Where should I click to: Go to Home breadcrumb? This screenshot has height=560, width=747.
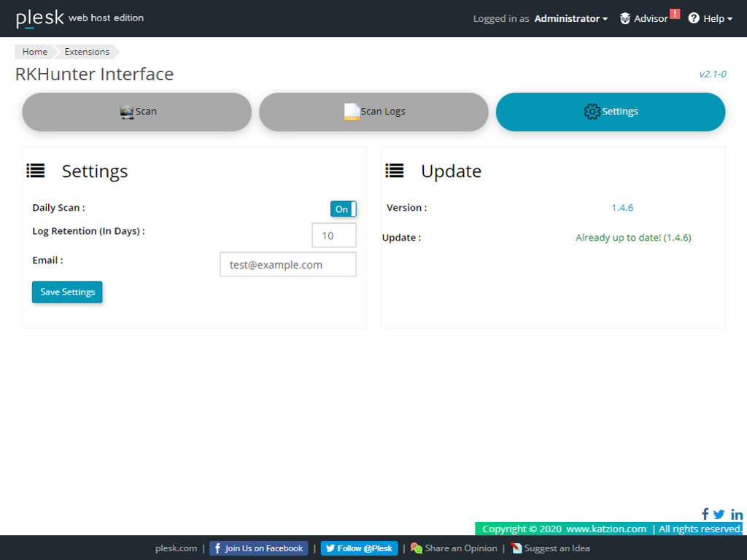pos(34,52)
